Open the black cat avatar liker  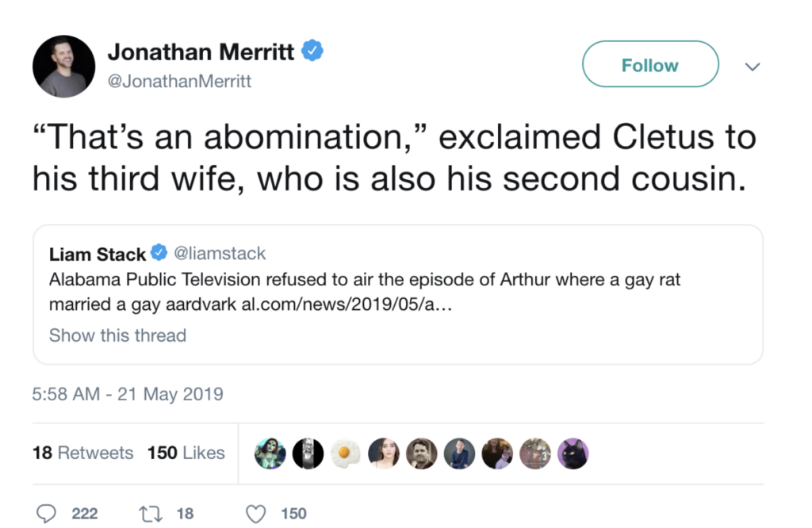click(573, 453)
